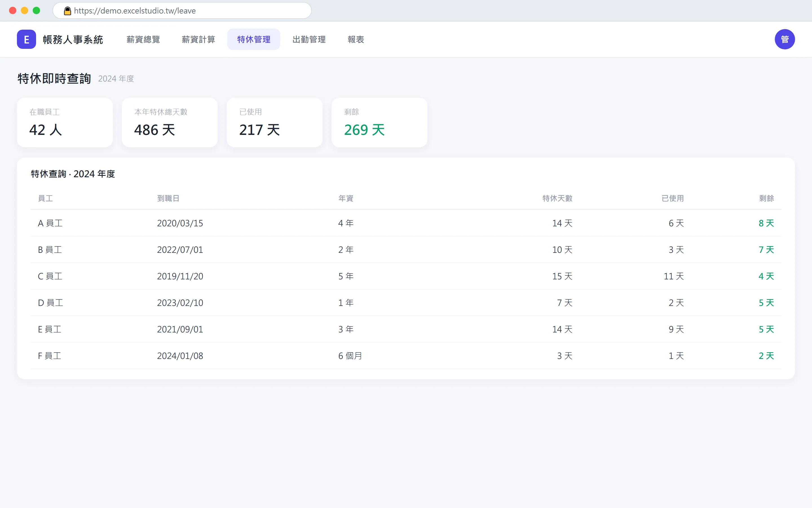Click the 本年特休總天數 486 天 card
The width and height of the screenshot is (812, 508).
coord(170,122)
